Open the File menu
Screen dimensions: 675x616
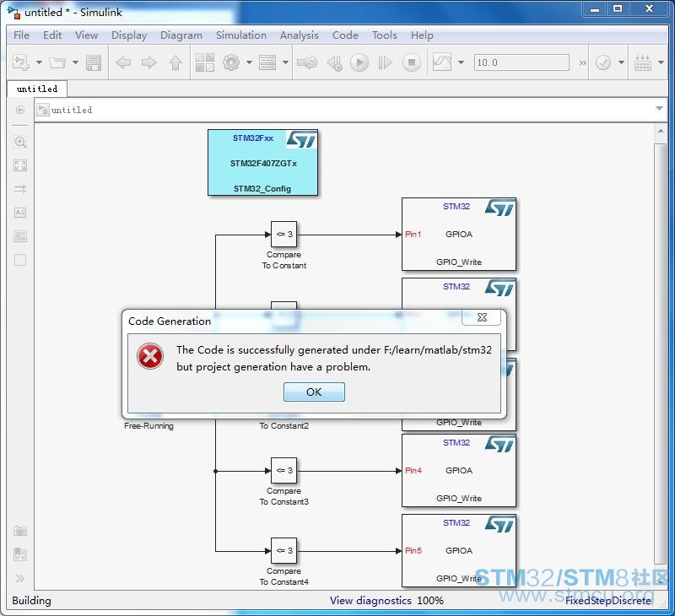pyautogui.click(x=22, y=35)
